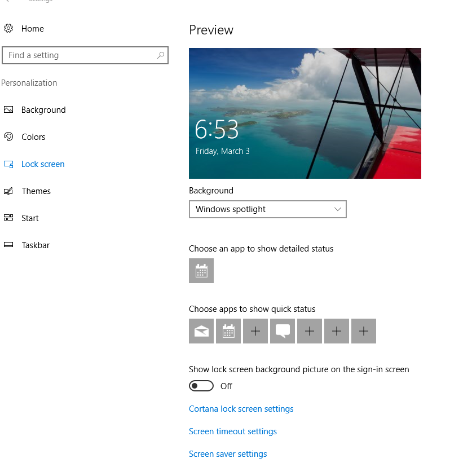The height and width of the screenshot is (476, 472).
Task: Add app in sixth quick status slot
Action: (x=336, y=331)
